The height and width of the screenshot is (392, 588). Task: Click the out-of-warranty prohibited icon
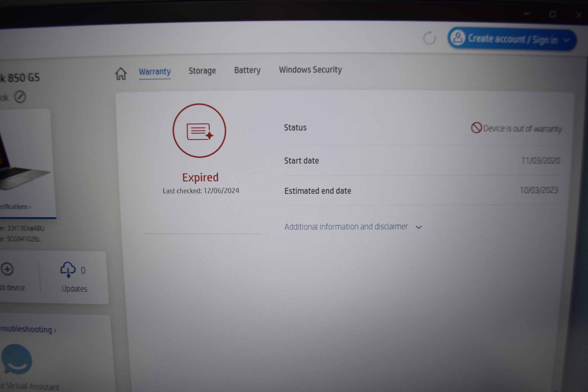(x=476, y=127)
